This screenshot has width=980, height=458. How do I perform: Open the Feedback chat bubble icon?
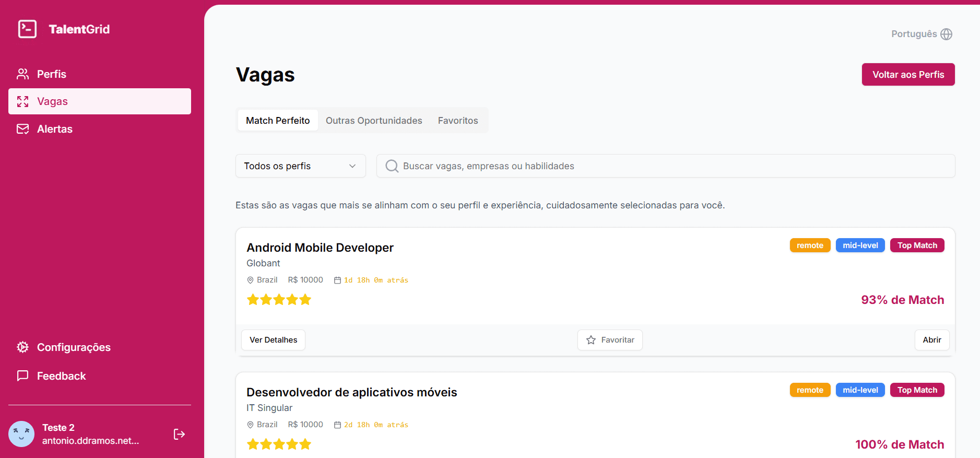coord(22,376)
